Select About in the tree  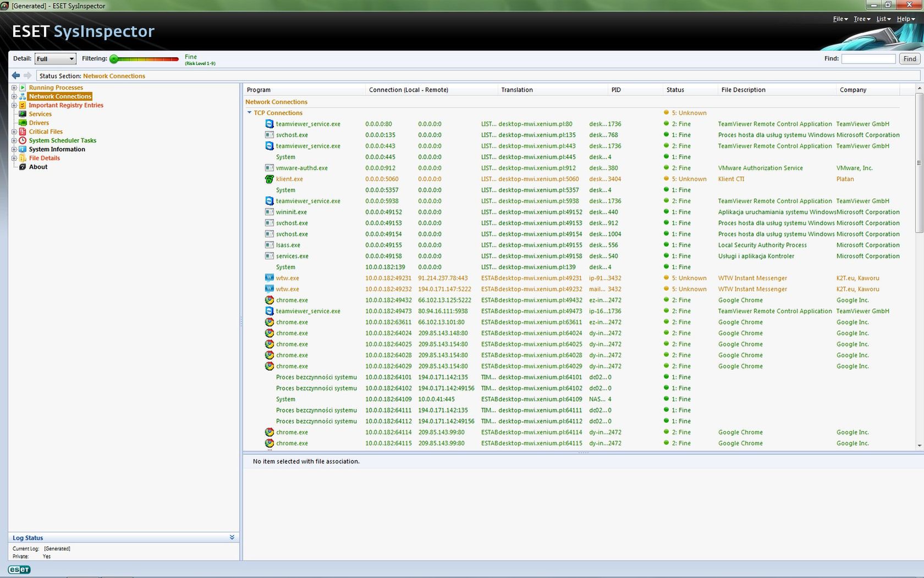click(38, 167)
